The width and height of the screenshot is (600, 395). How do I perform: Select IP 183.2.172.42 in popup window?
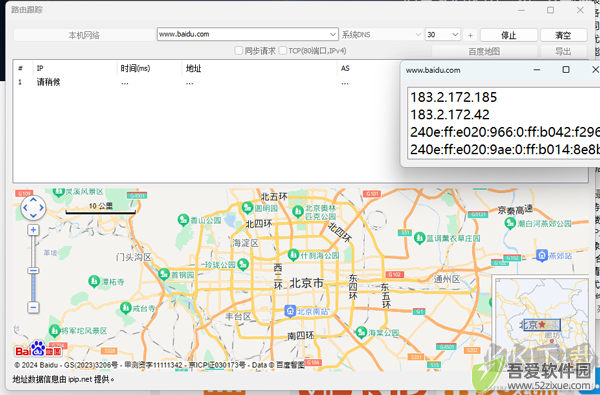click(x=450, y=114)
